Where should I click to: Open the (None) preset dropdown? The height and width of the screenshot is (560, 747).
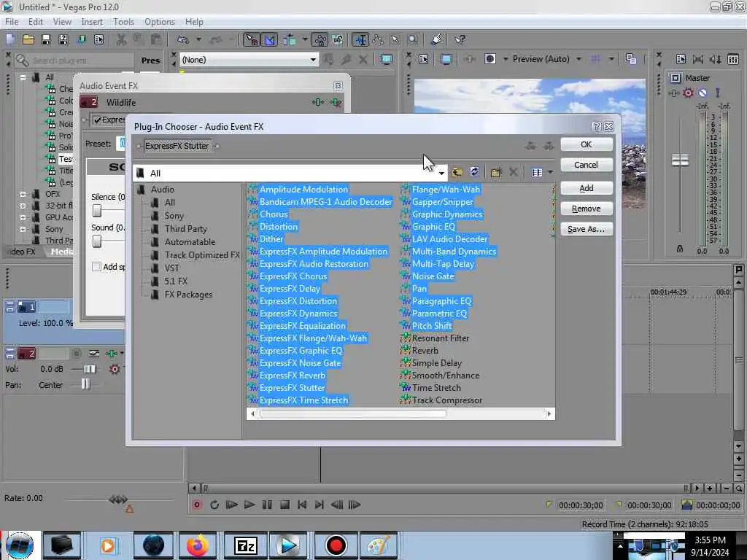coord(313,60)
